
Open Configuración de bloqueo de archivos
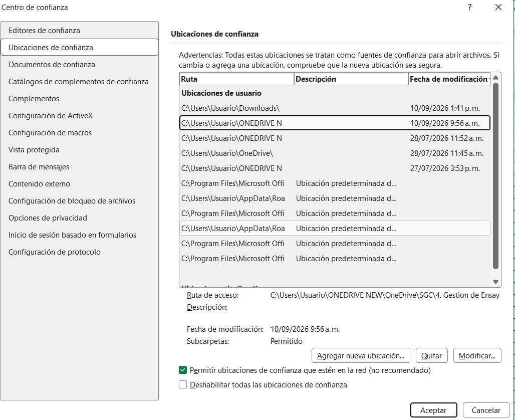click(80, 201)
